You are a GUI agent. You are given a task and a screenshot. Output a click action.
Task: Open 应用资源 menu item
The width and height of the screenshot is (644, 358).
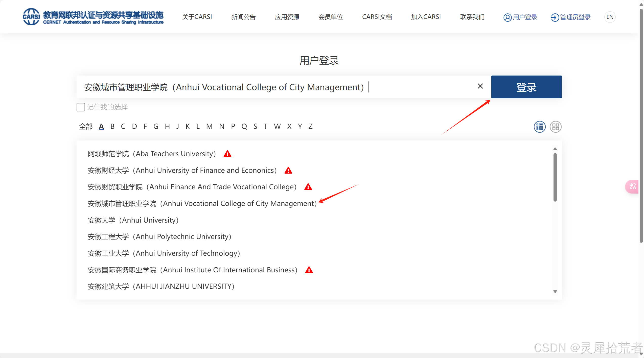[x=287, y=17]
